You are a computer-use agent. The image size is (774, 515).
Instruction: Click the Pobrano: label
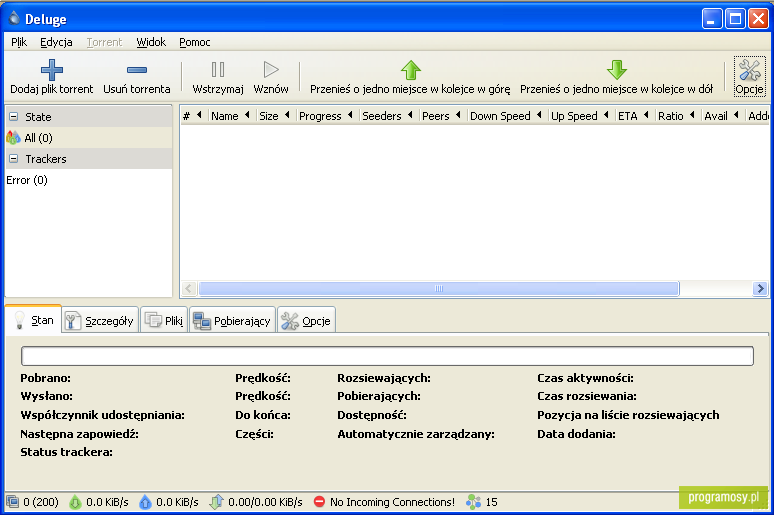(45, 378)
